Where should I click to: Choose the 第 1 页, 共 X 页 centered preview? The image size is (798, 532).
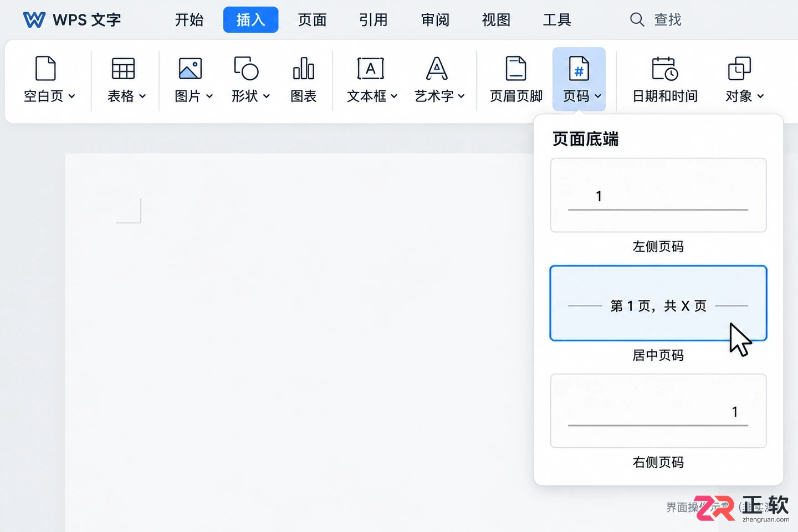pyautogui.click(x=658, y=303)
